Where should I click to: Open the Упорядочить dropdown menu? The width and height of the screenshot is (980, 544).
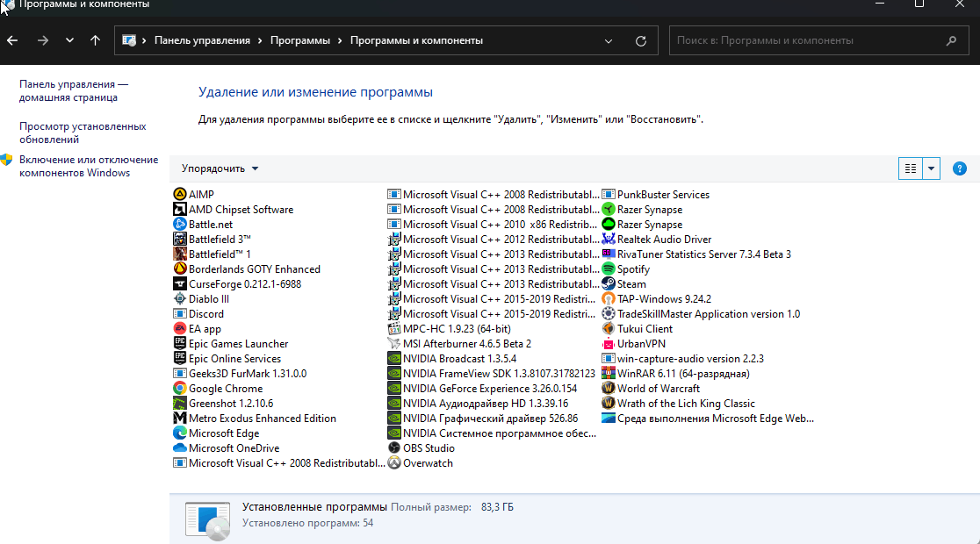click(220, 168)
